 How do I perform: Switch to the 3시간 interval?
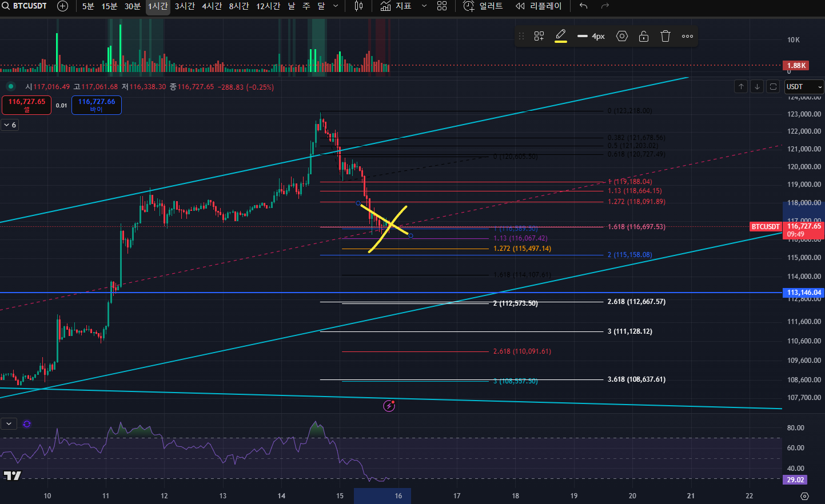(x=185, y=6)
